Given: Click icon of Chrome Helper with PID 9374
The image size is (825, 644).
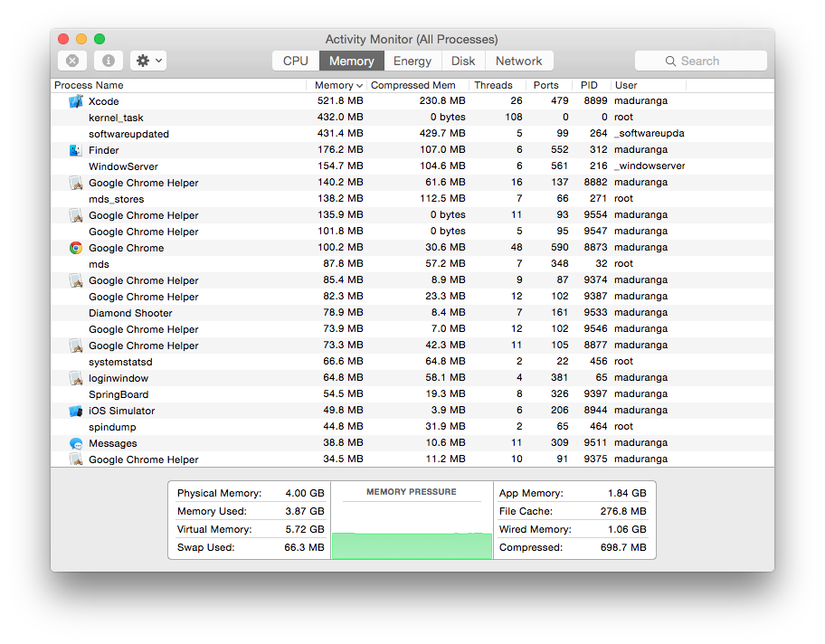Looking at the screenshot, I should coord(76,280).
